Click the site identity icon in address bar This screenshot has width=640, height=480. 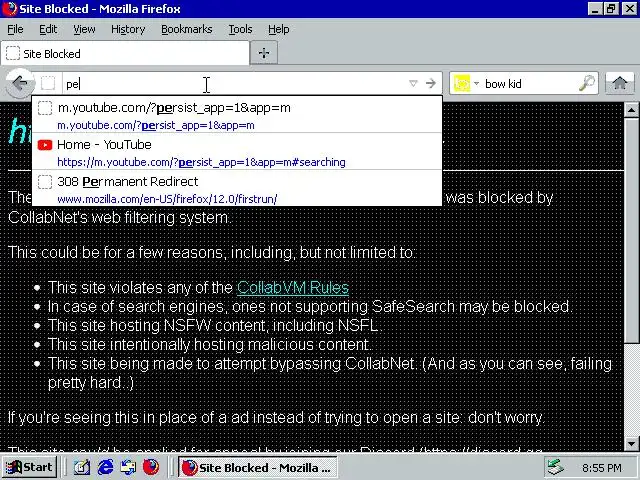coord(48,83)
